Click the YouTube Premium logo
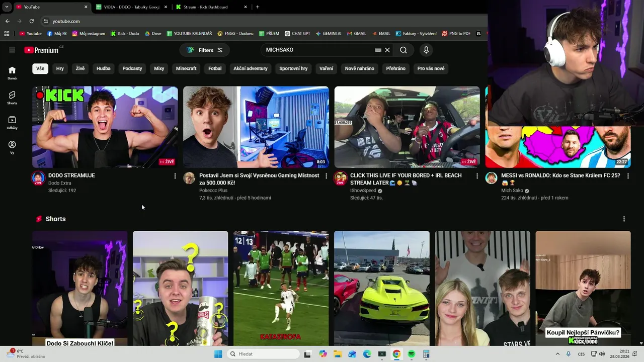This screenshot has height=362, width=644. 41,50
